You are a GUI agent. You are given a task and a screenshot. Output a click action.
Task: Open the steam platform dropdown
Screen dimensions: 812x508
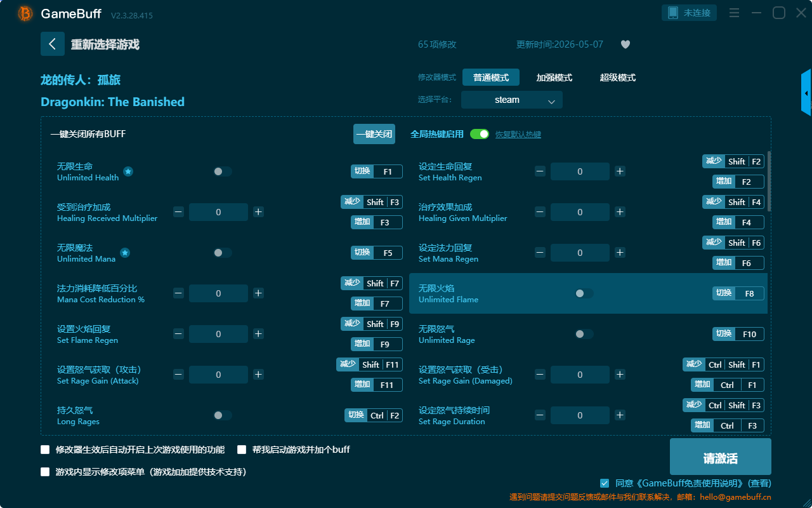[x=512, y=100]
